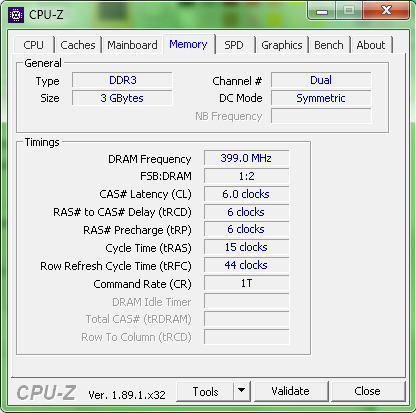The height and width of the screenshot is (413, 416).
Task: Click the Cycle Time value 15 clocks
Action: [x=246, y=247]
